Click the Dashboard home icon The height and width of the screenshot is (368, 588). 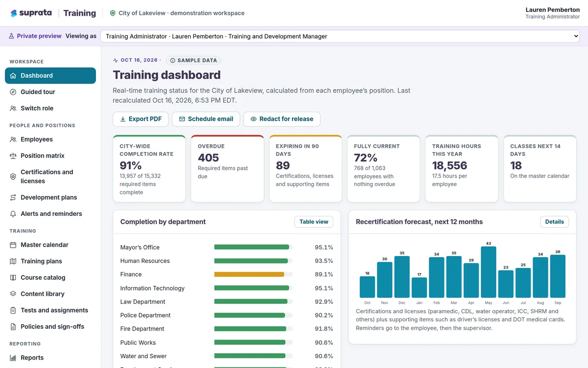pos(13,76)
